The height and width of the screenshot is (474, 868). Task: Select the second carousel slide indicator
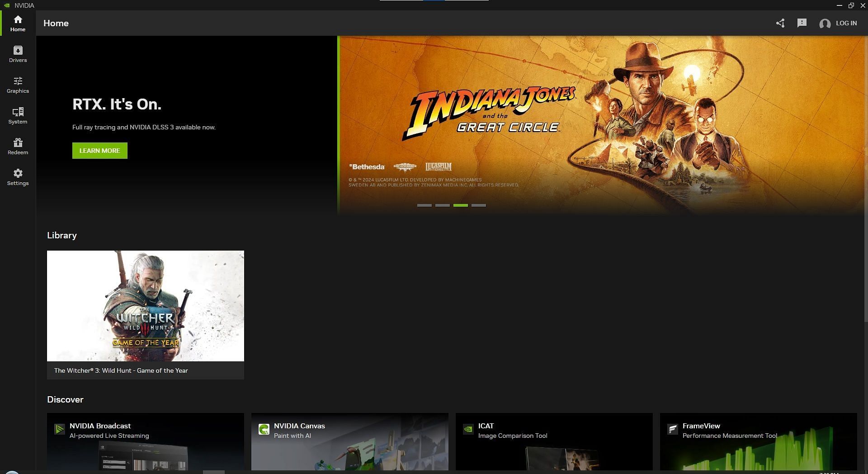point(442,205)
